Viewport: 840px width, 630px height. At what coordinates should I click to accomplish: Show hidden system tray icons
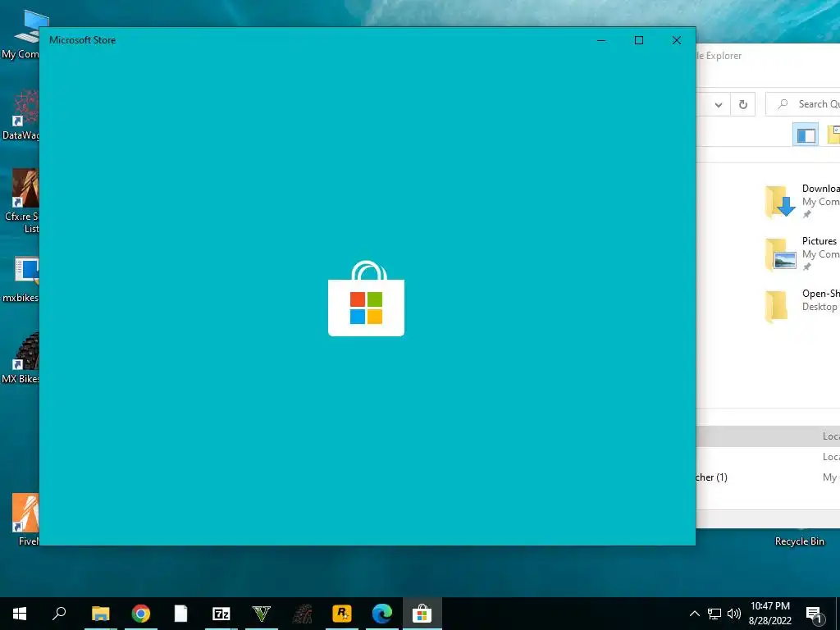tap(694, 614)
